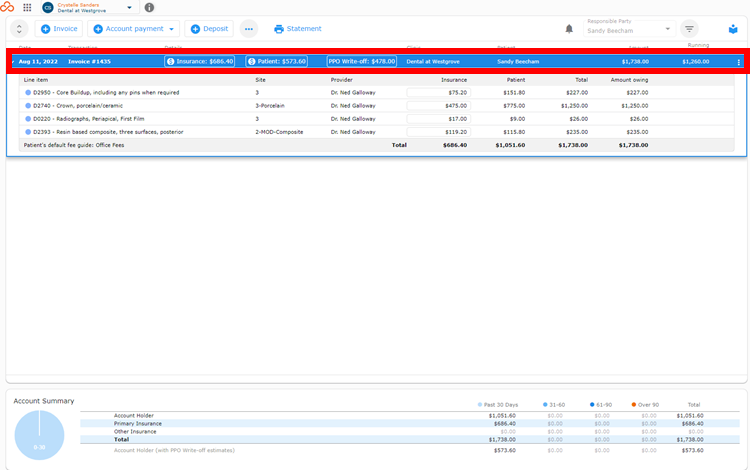This screenshot has width=750, height=470.
Task: Edit insurance amount $75.20 field
Action: coord(439,93)
